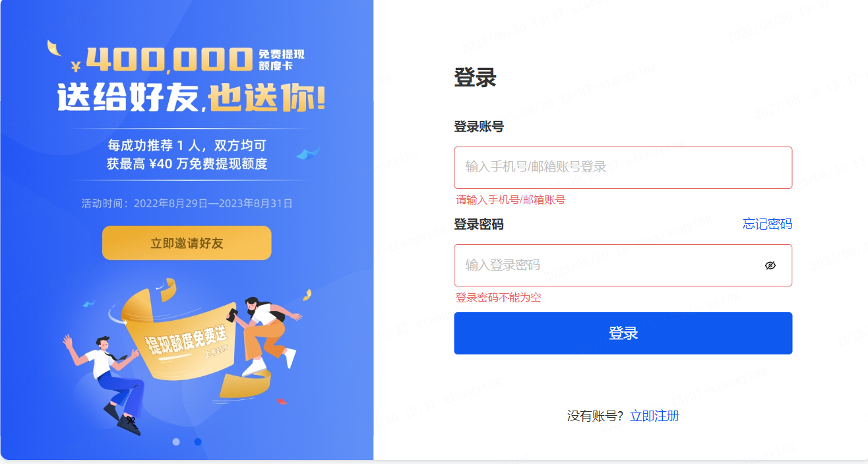Select the first lighter carousel dot

[176, 442]
